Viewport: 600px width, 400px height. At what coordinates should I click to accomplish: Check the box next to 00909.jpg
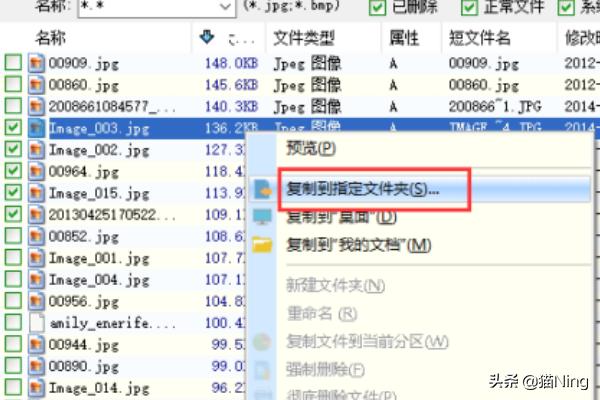coord(13,63)
